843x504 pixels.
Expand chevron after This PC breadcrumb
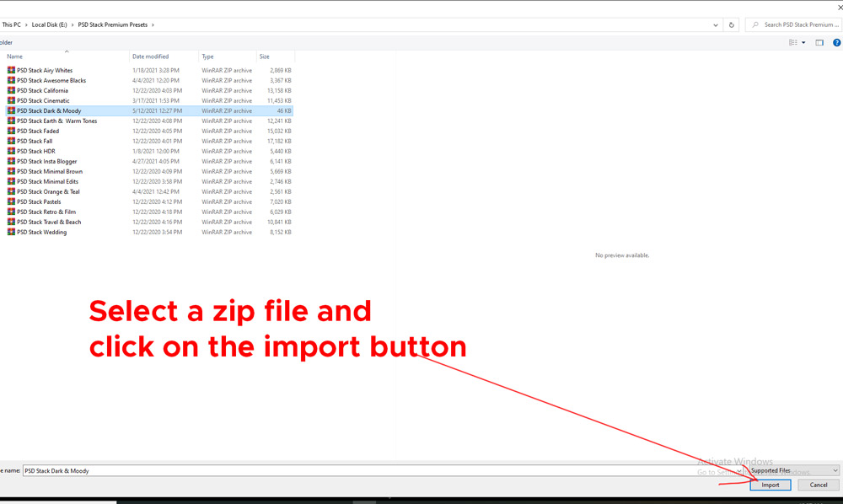pos(26,24)
